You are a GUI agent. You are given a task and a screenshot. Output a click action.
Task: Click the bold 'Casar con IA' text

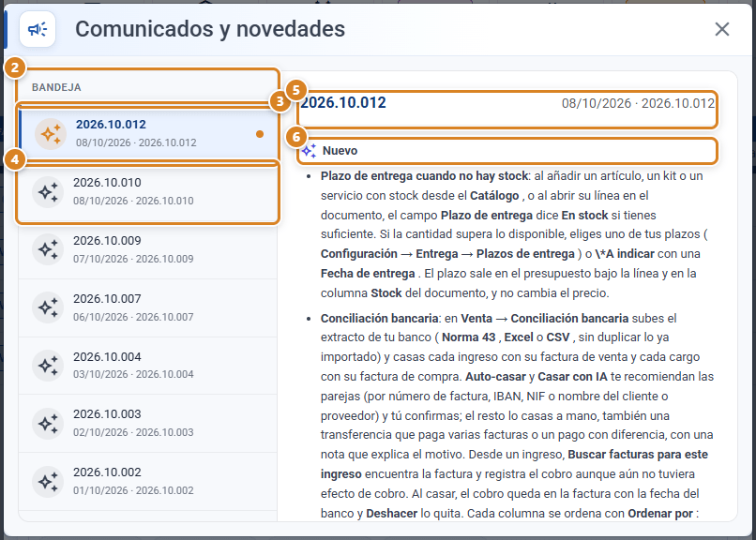[x=572, y=377]
